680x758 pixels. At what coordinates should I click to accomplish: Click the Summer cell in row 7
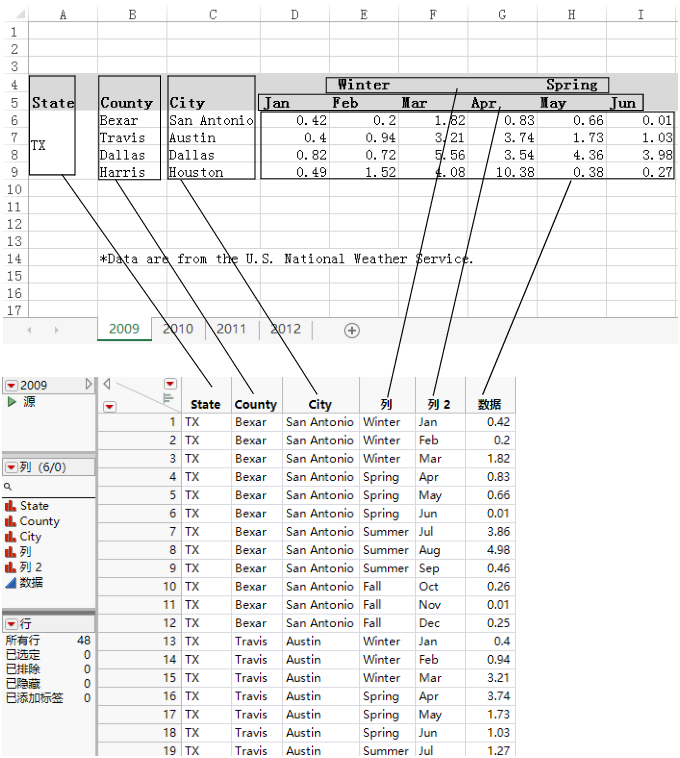(x=387, y=532)
